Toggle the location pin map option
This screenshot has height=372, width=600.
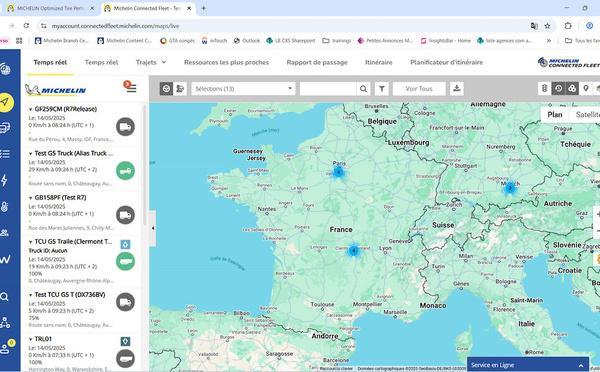point(585,89)
